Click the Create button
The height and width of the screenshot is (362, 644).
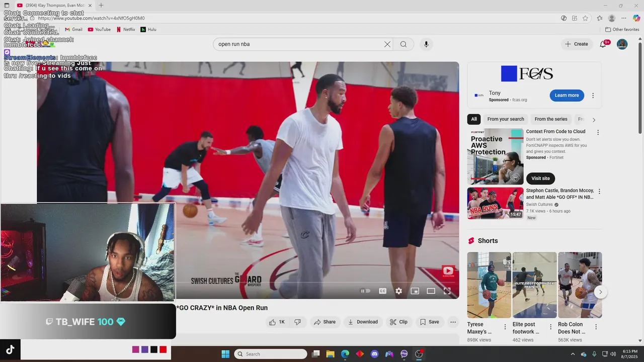click(577, 44)
